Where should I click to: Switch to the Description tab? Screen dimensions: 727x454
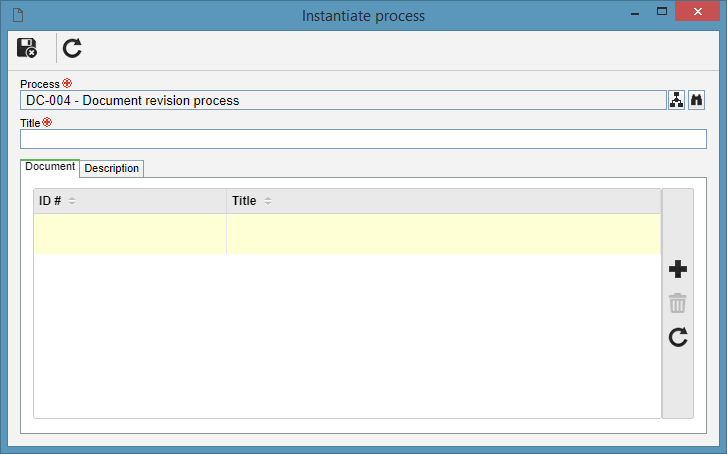[111, 168]
